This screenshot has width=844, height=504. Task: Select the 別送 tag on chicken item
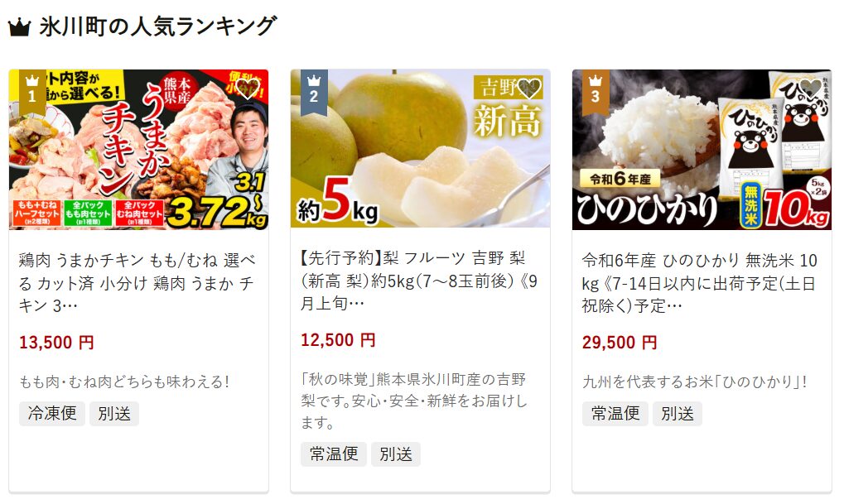pos(114,414)
